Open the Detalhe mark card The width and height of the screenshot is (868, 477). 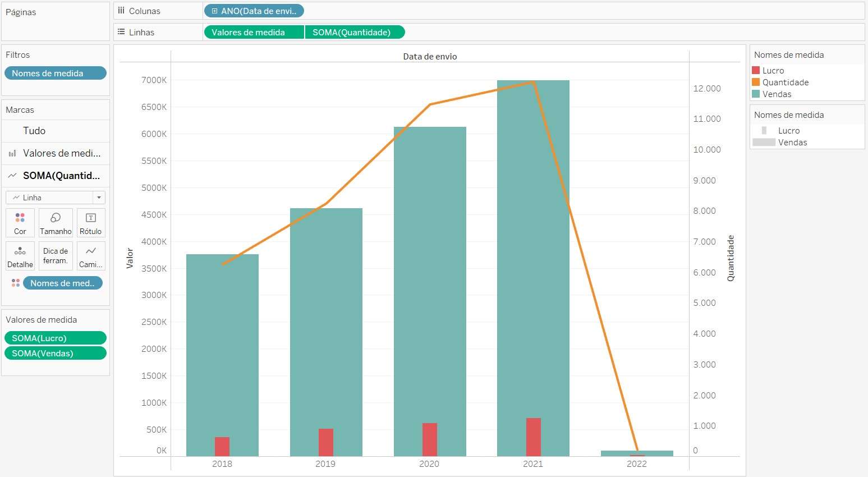(20, 256)
